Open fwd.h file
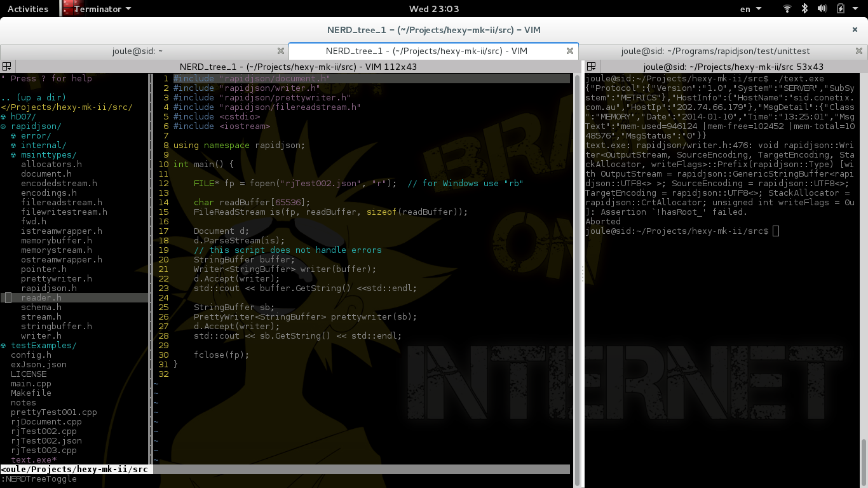The height and width of the screenshot is (488, 868). pos(34,221)
